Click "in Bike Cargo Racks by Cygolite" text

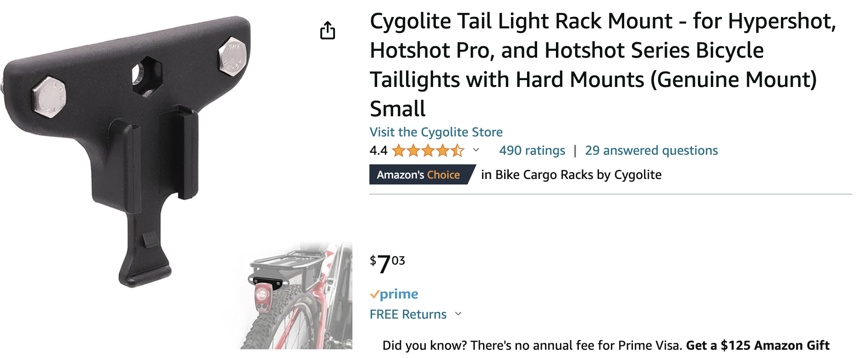click(571, 175)
